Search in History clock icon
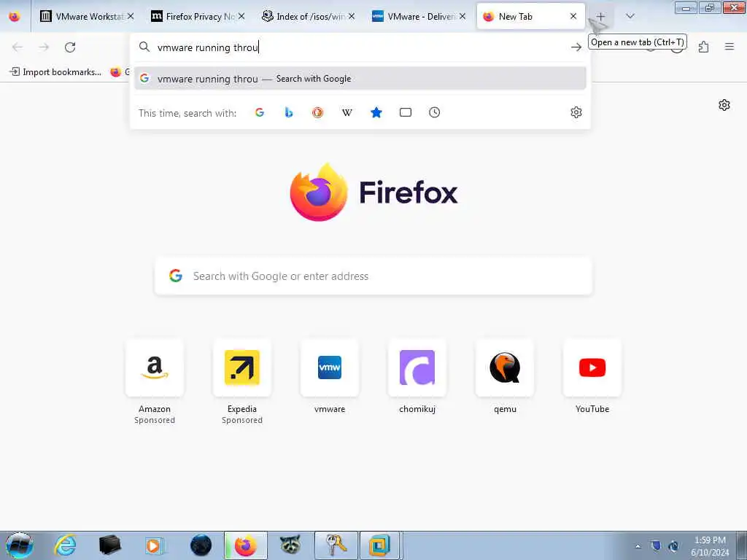The image size is (747, 560). tap(435, 112)
